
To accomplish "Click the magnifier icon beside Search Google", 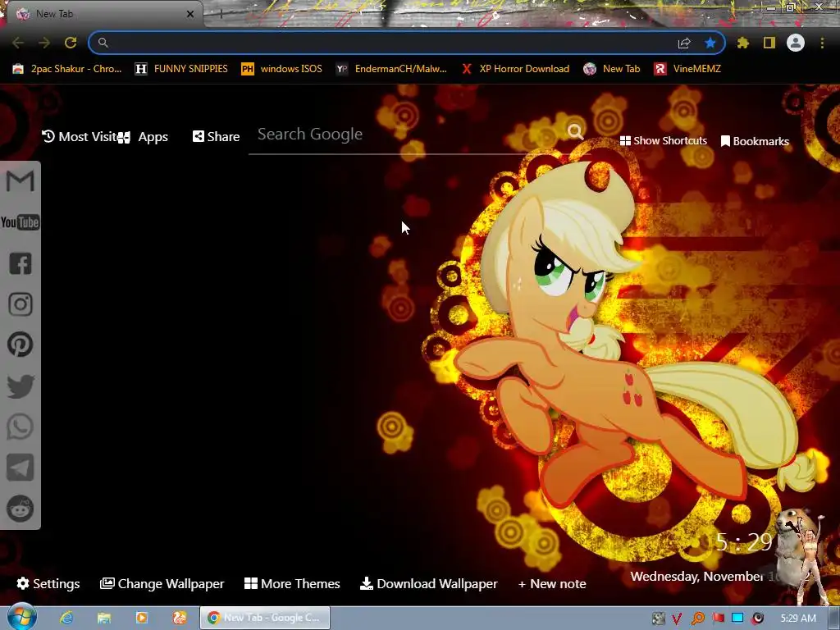I will tap(575, 130).
